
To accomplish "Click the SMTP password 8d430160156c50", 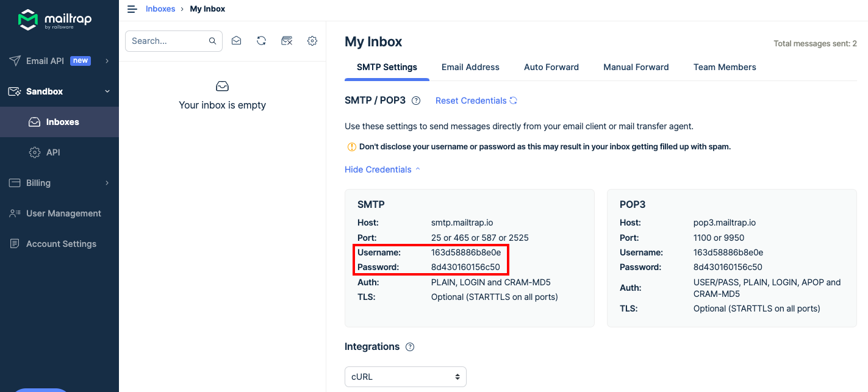I will (465, 267).
